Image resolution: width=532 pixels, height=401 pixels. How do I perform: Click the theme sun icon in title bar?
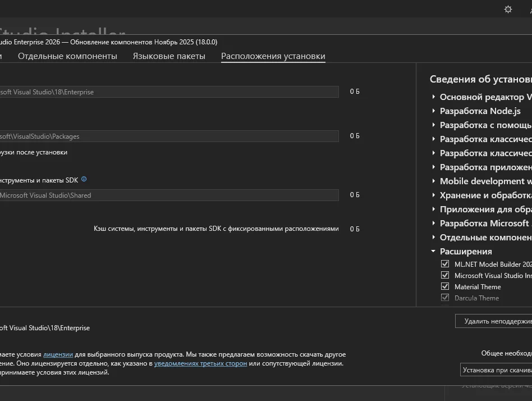click(508, 9)
